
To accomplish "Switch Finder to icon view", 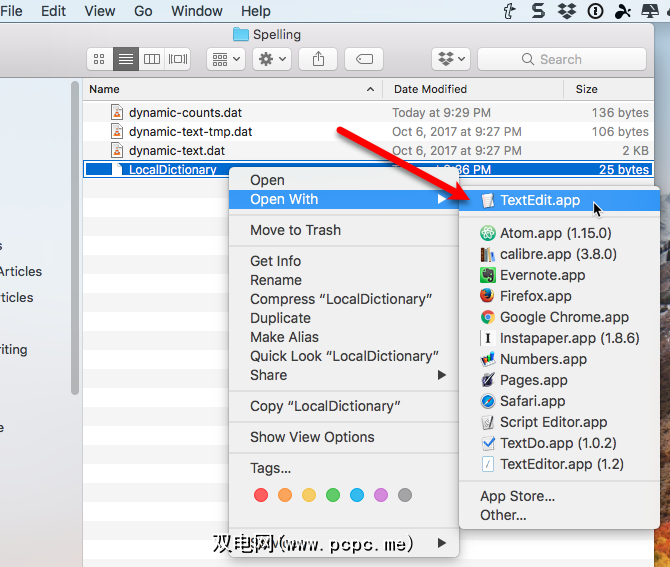I will (x=99, y=59).
